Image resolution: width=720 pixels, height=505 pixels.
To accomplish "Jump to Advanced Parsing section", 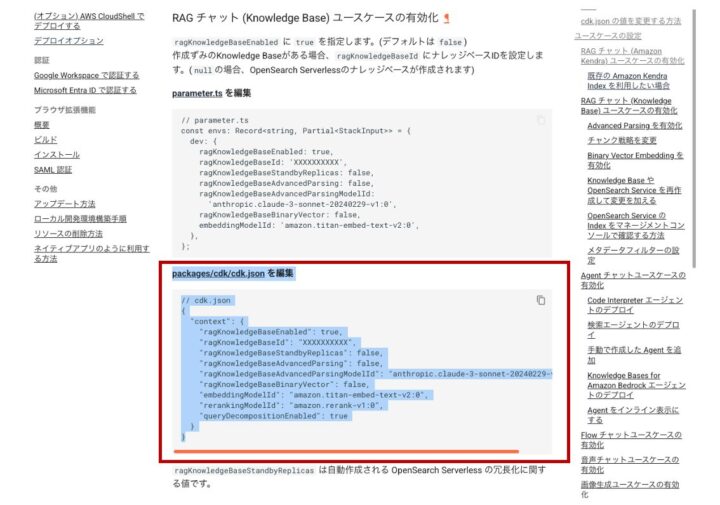I will click(x=635, y=126).
